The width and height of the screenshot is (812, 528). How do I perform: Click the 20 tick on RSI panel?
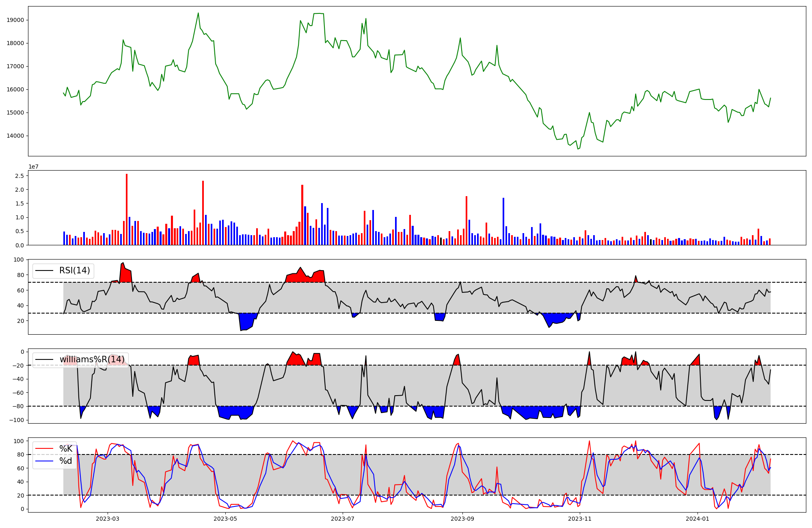[20, 321]
